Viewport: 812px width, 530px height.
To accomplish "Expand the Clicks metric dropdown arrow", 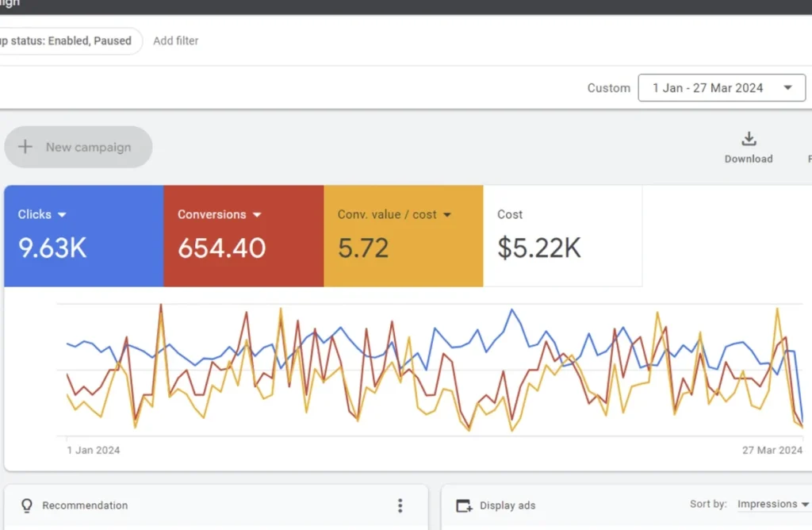I will coord(62,215).
